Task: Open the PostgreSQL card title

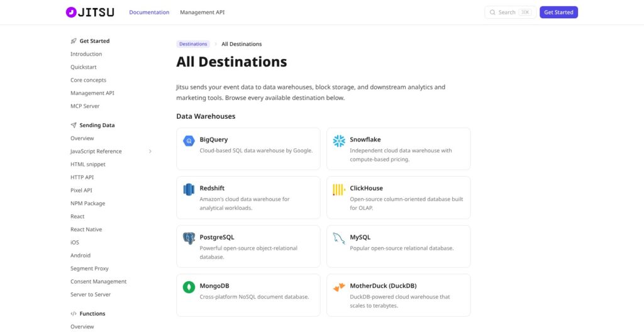Action: [x=217, y=237]
